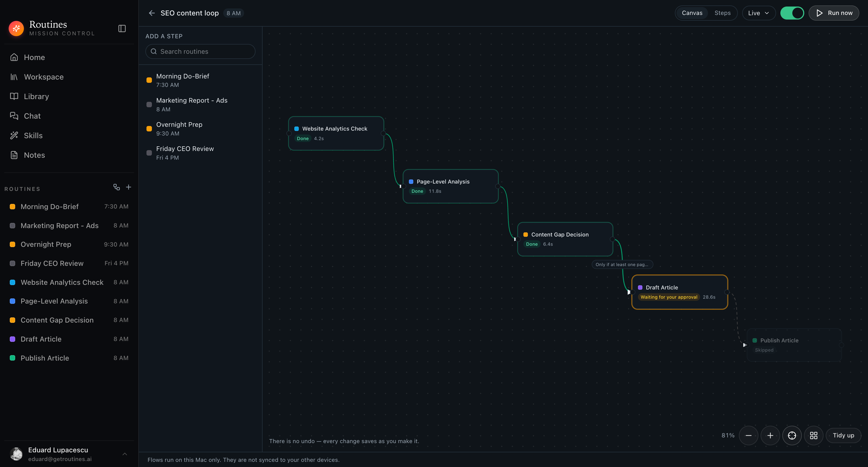Viewport: 868px width, 467px height.
Task: Click the Routines app logo icon
Action: [x=16, y=28]
